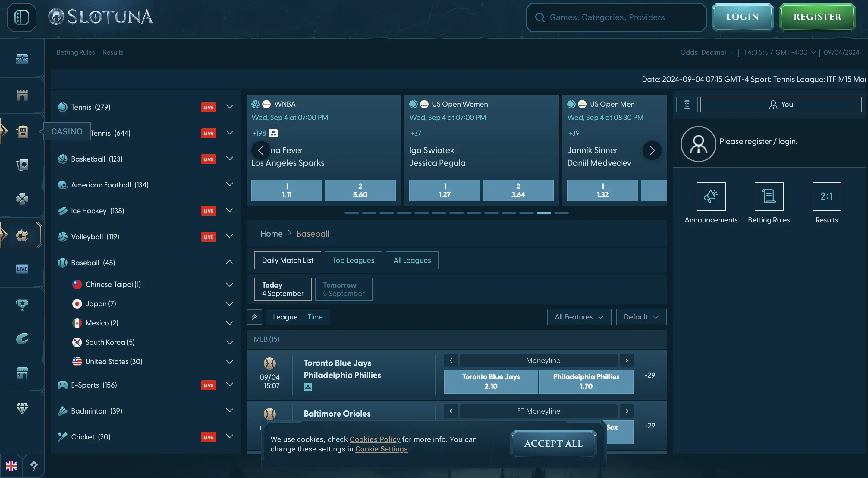
Task: Open the wave sidebar icon
Action: 22,338
